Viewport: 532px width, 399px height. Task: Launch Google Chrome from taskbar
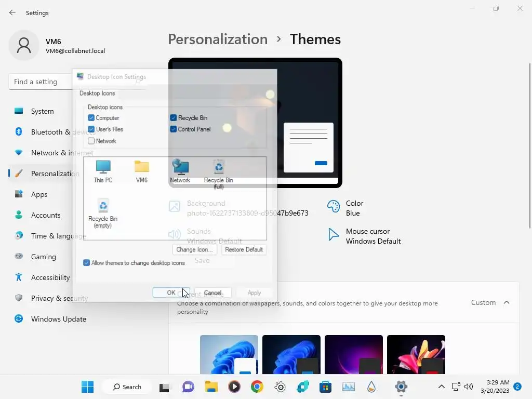pos(257,387)
